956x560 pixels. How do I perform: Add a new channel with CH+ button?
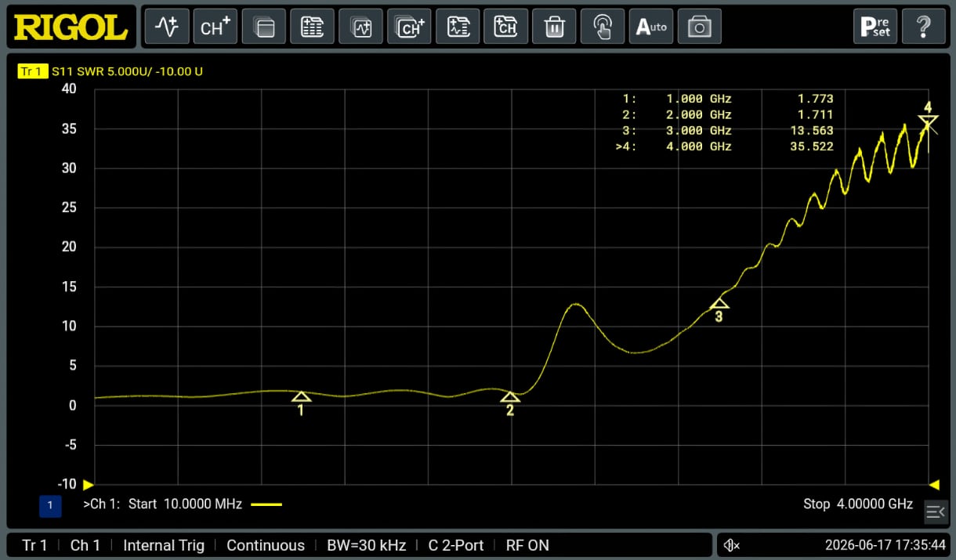(215, 27)
